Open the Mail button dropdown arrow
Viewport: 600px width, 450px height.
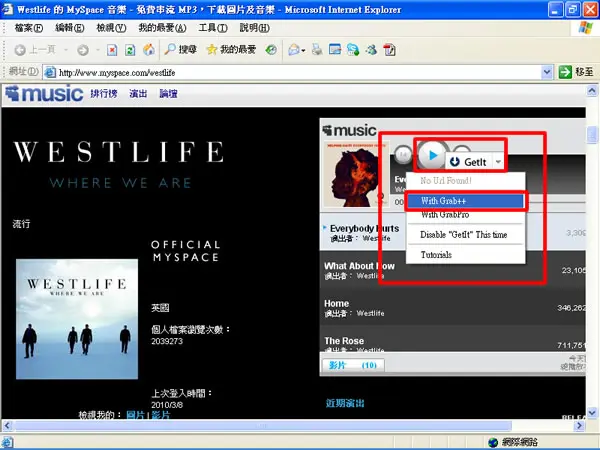click(x=303, y=50)
